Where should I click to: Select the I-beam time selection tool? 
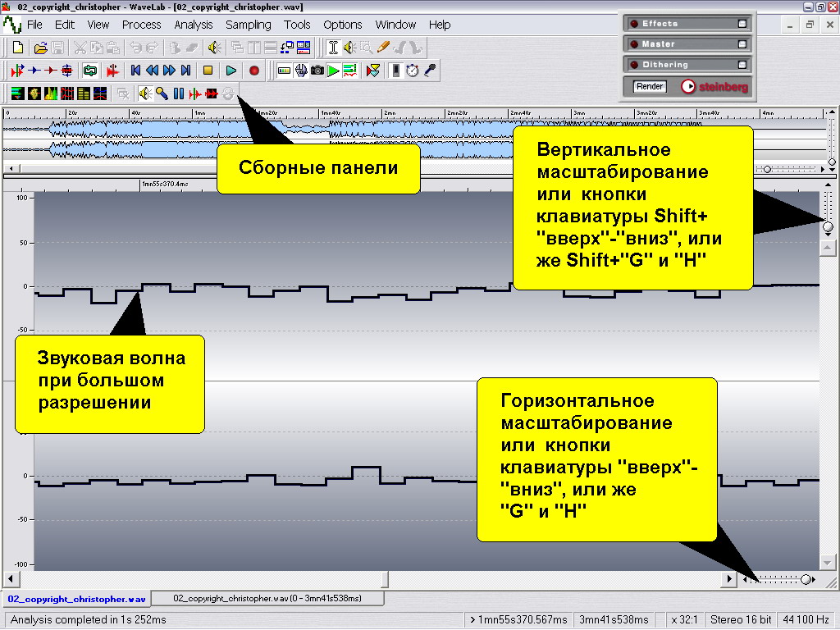[333, 48]
